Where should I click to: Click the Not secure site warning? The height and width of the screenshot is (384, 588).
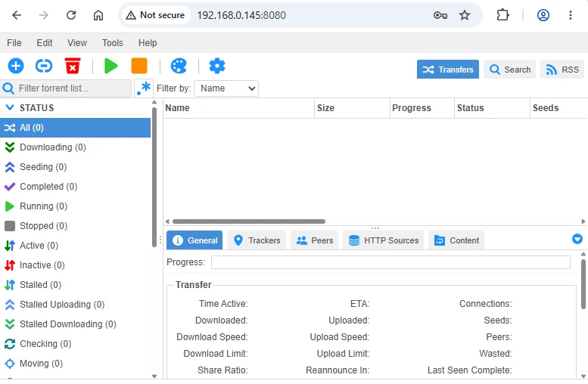click(x=155, y=15)
